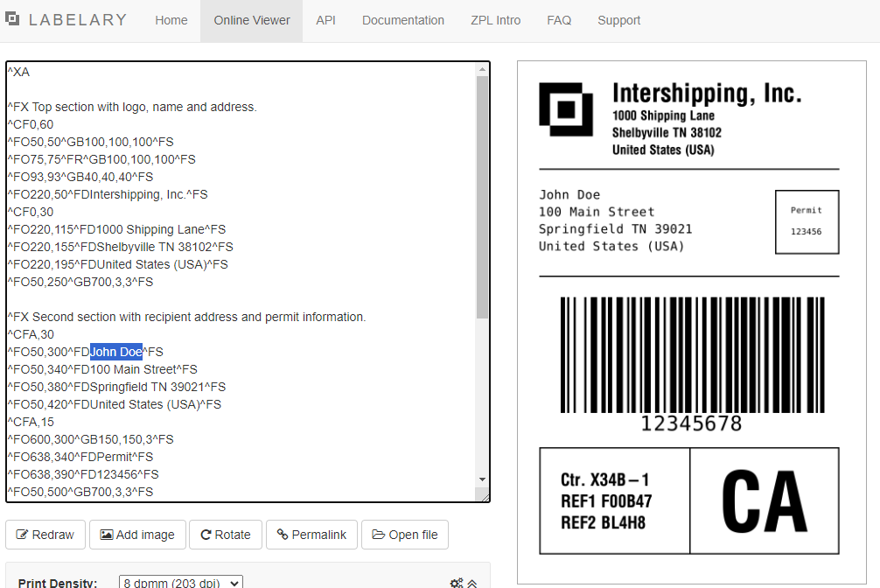
Task: Click the rendered label preview image
Action: coord(691,322)
